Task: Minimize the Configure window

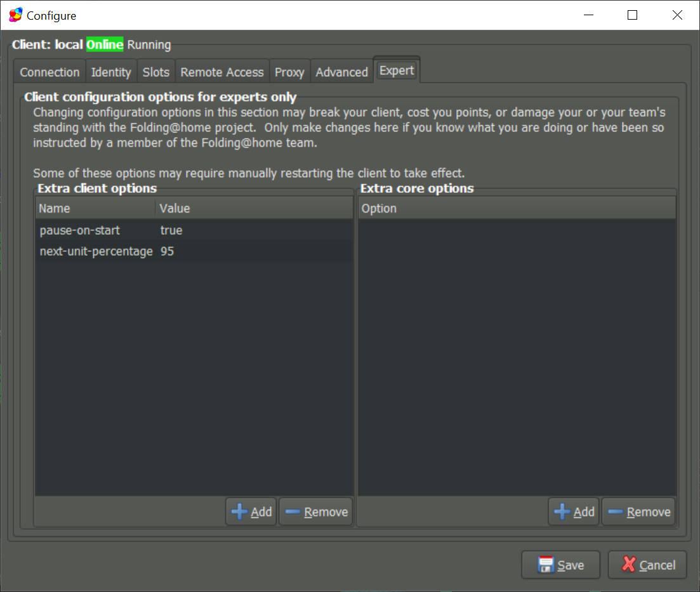Action: click(589, 15)
